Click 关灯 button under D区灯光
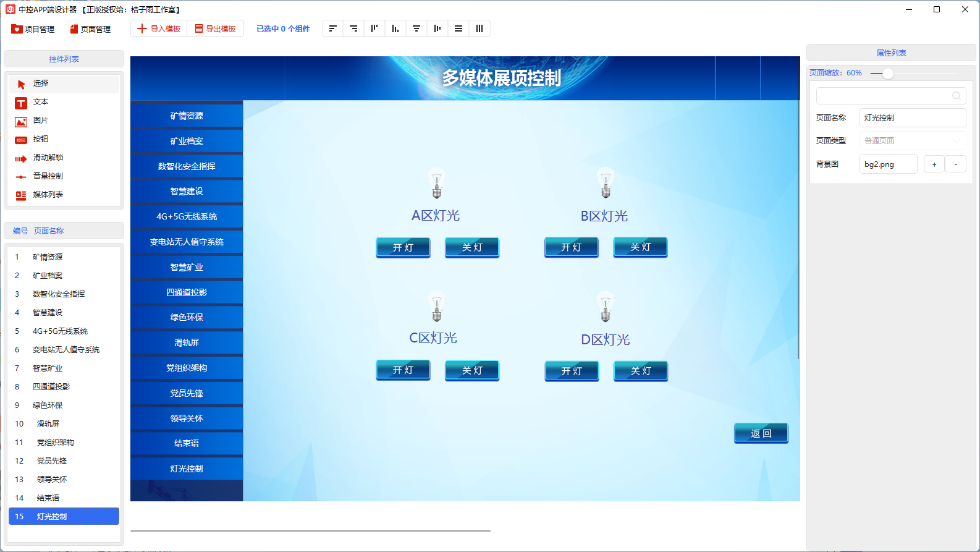This screenshot has width=980, height=552. (641, 371)
